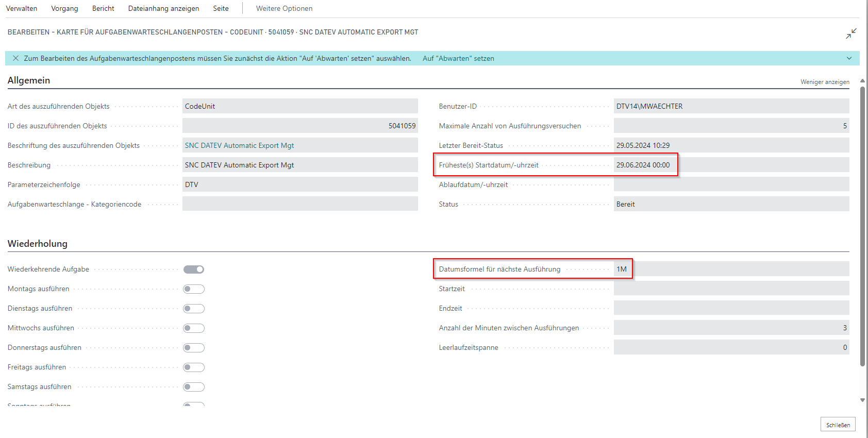Click Auf "Abwarten" setzen link
Image resolution: width=868 pixels, height=438 pixels.
click(458, 58)
